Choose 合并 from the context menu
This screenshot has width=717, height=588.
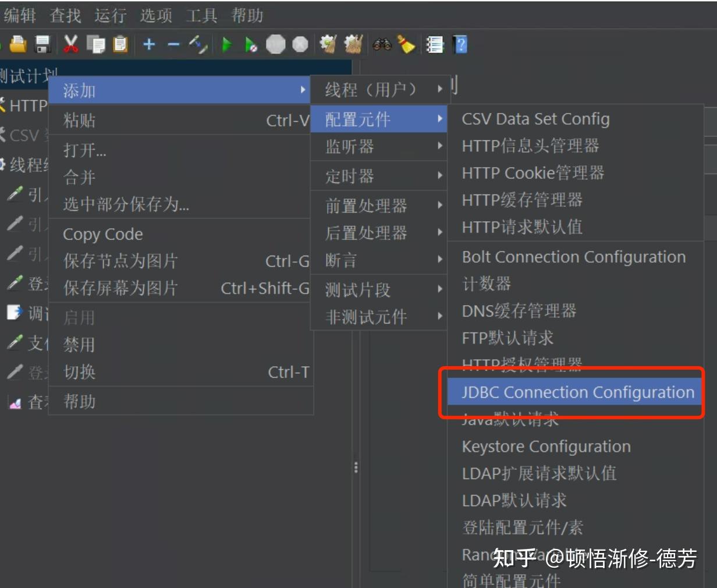(x=180, y=177)
